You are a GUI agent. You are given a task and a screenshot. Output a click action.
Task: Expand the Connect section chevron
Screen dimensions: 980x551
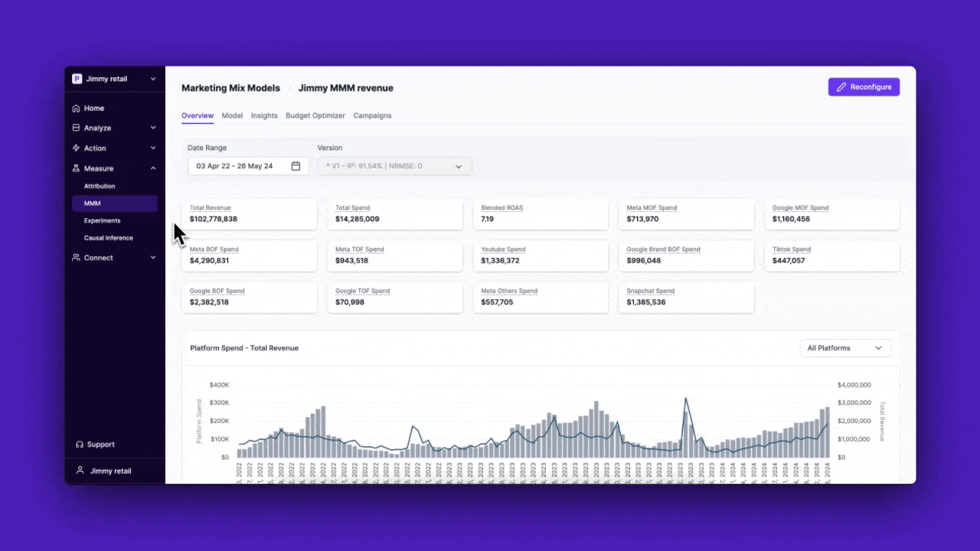pos(153,258)
